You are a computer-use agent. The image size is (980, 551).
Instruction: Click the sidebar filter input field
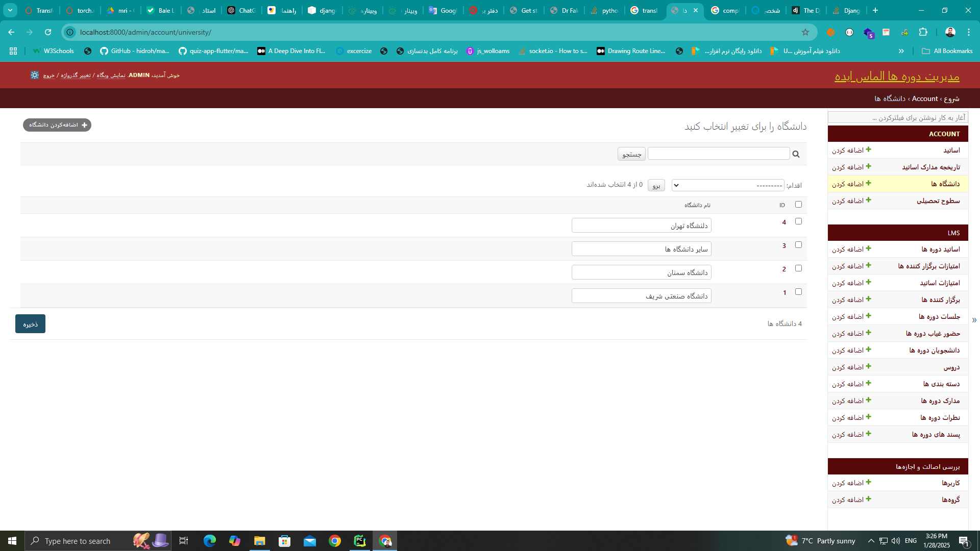point(897,118)
